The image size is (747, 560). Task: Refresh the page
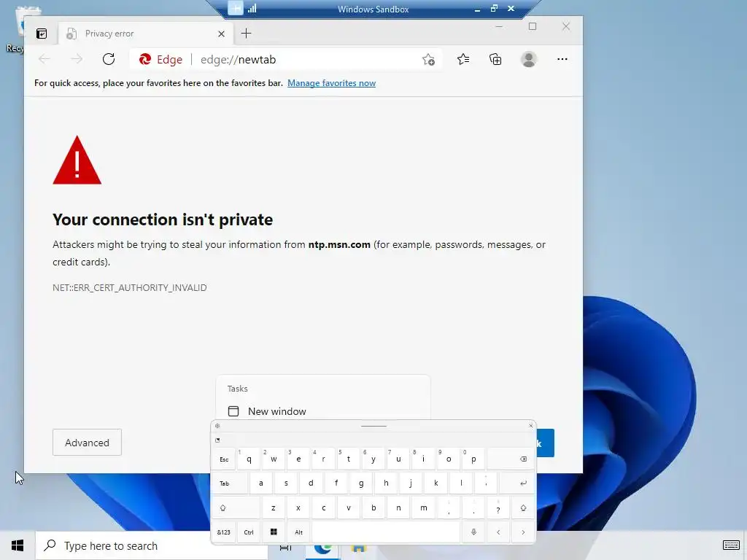(109, 59)
